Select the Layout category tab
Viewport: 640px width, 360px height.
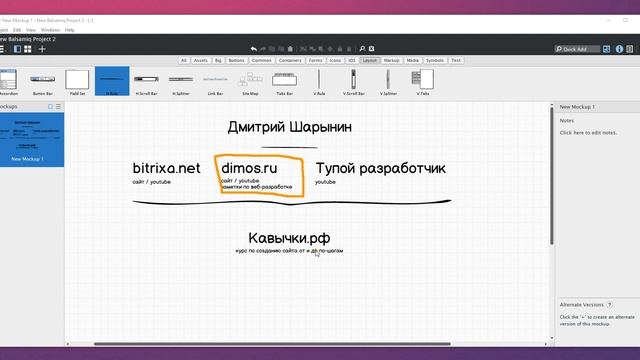370,60
